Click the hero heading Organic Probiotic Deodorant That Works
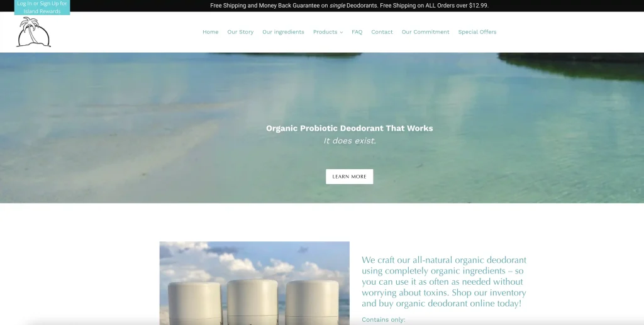Screen dimensions: 644x325 [350, 128]
